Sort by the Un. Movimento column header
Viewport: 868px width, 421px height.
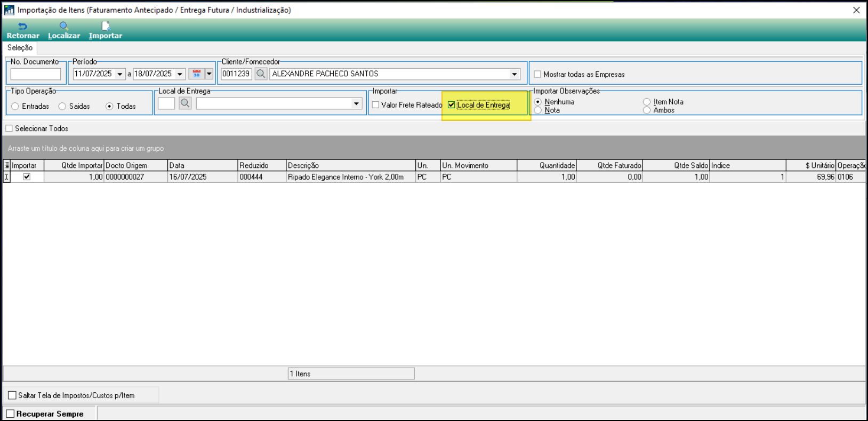coord(479,166)
